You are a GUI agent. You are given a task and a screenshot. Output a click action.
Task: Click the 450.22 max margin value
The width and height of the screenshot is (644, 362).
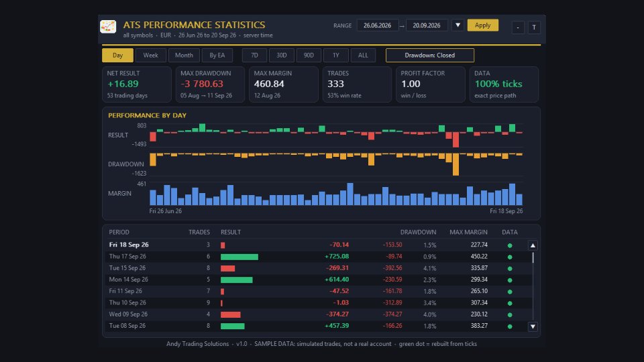479,257
